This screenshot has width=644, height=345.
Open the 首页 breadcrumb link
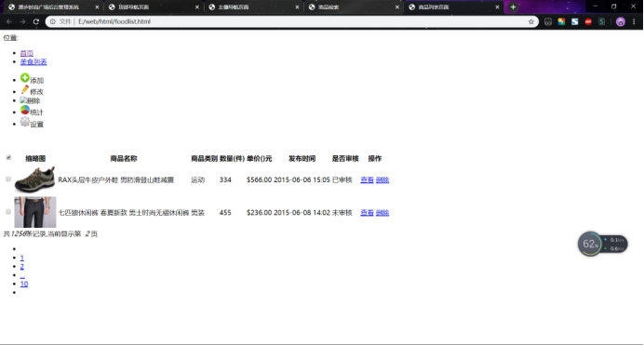pos(27,53)
